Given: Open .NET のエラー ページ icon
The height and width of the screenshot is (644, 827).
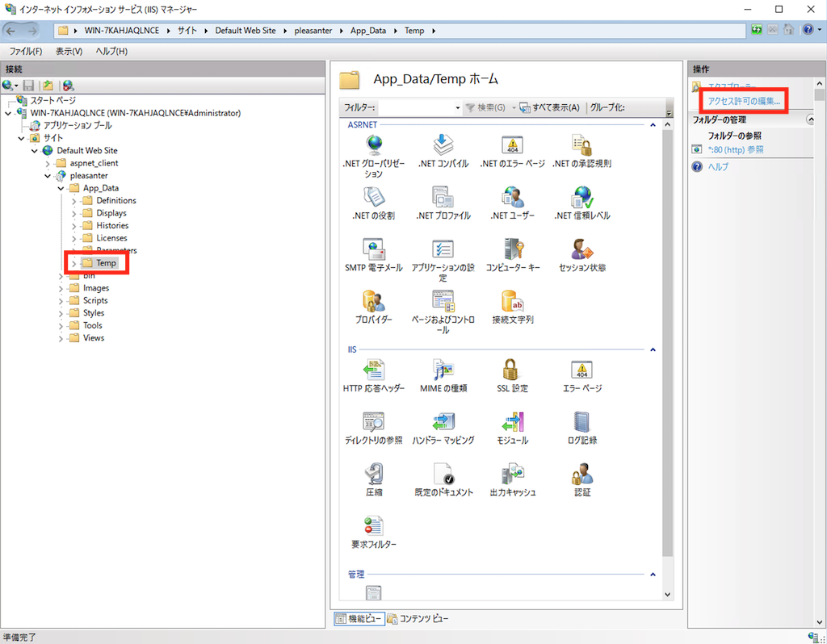Looking at the screenshot, I should pyautogui.click(x=512, y=145).
